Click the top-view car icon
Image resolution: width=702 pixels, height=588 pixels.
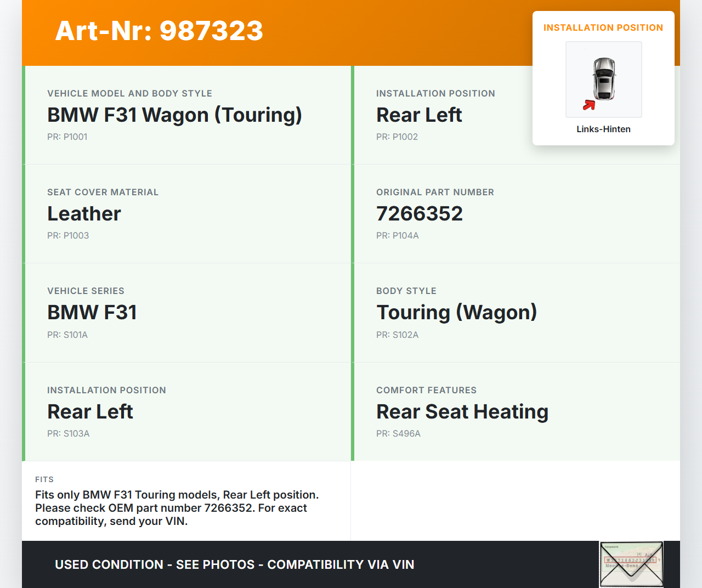(x=604, y=78)
